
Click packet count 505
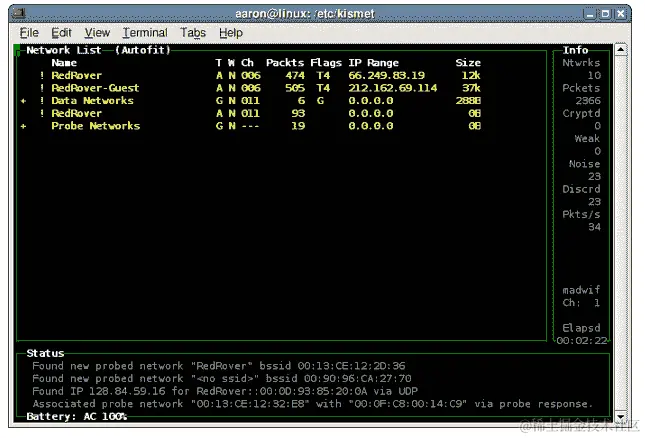click(x=295, y=88)
